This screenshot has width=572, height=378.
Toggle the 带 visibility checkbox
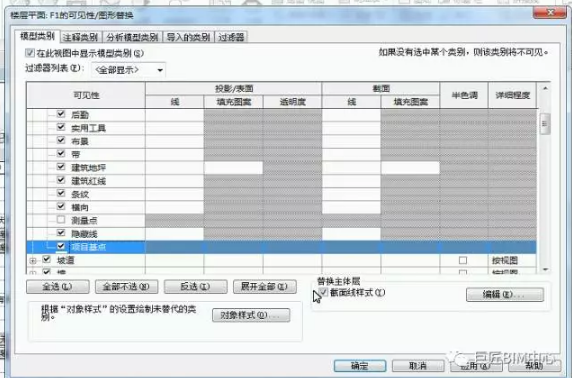point(61,154)
